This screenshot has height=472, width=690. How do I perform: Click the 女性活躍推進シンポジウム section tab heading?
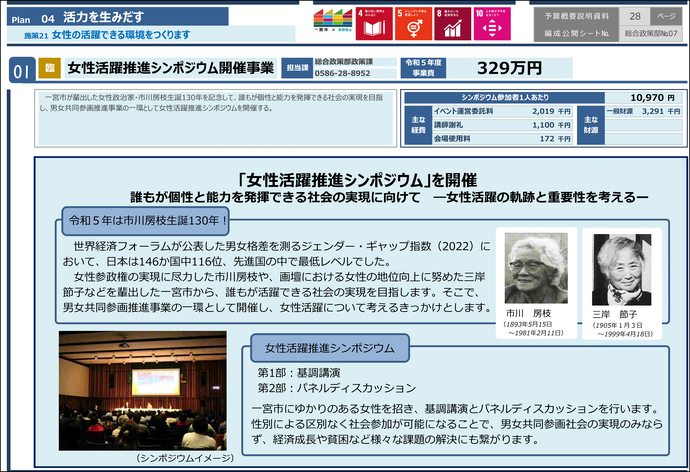pyautogui.click(x=330, y=348)
